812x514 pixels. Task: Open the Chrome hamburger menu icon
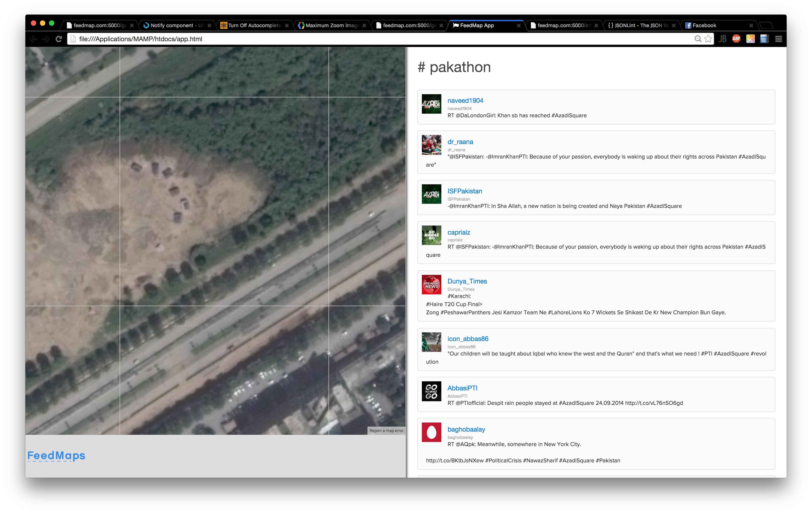(x=778, y=39)
